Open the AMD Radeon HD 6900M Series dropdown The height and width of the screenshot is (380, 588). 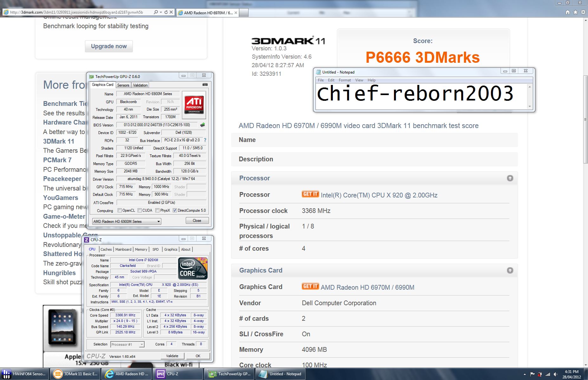pyautogui.click(x=126, y=221)
